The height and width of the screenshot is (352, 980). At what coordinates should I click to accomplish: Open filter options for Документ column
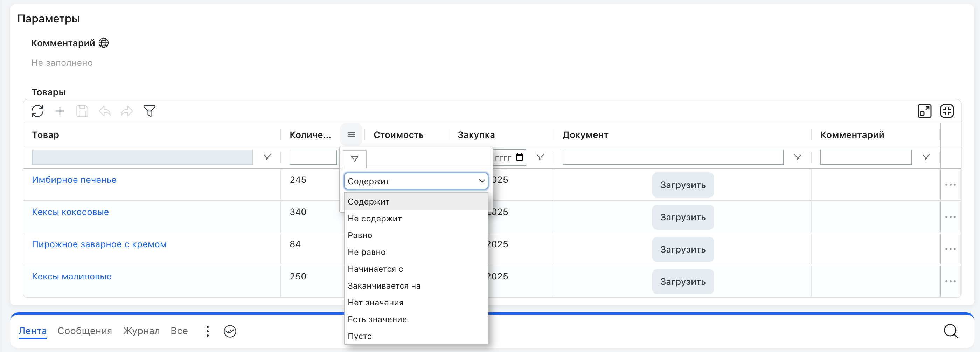pyautogui.click(x=798, y=157)
